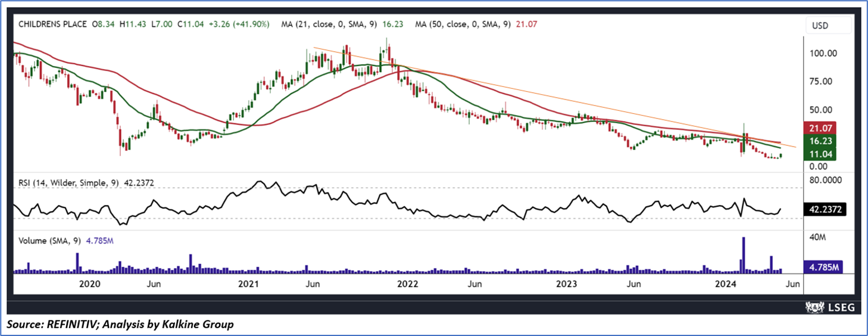Click the O8.34 open value
This screenshot has height=336, width=868.
coord(103,24)
